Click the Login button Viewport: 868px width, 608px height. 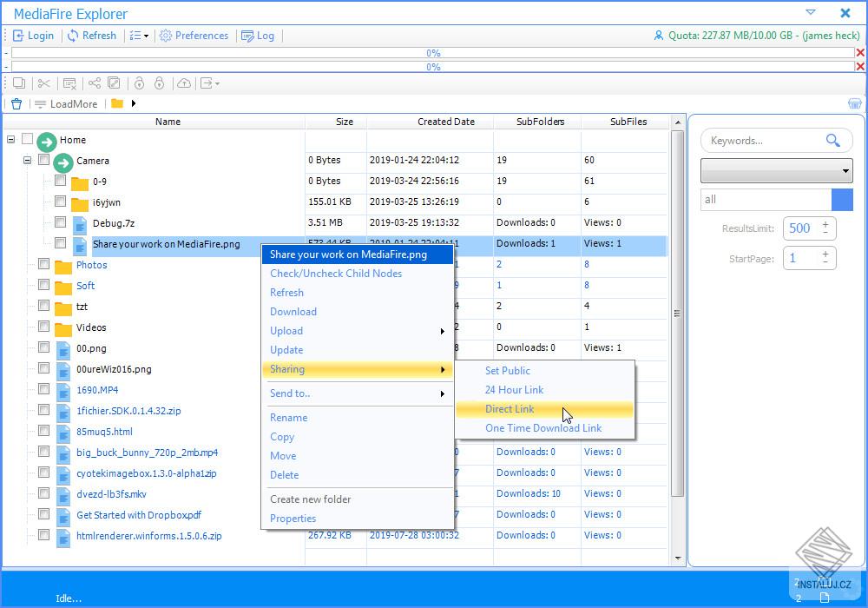tap(34, 36)
